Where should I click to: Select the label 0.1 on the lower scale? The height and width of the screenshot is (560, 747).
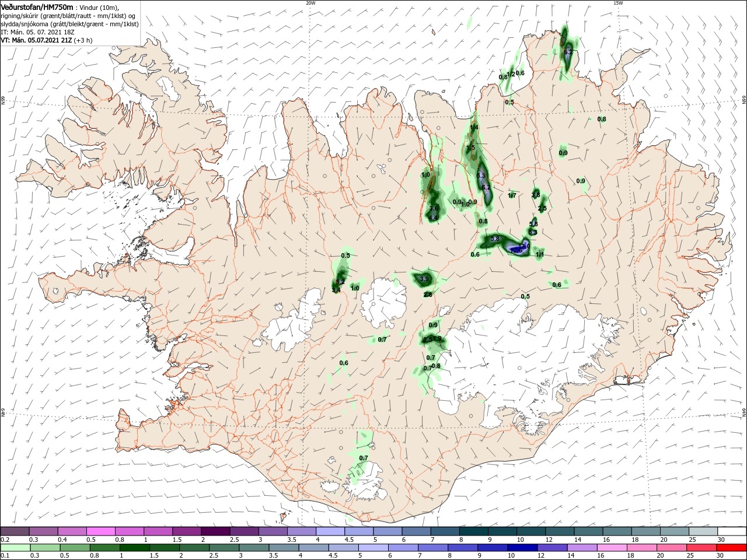5,556
